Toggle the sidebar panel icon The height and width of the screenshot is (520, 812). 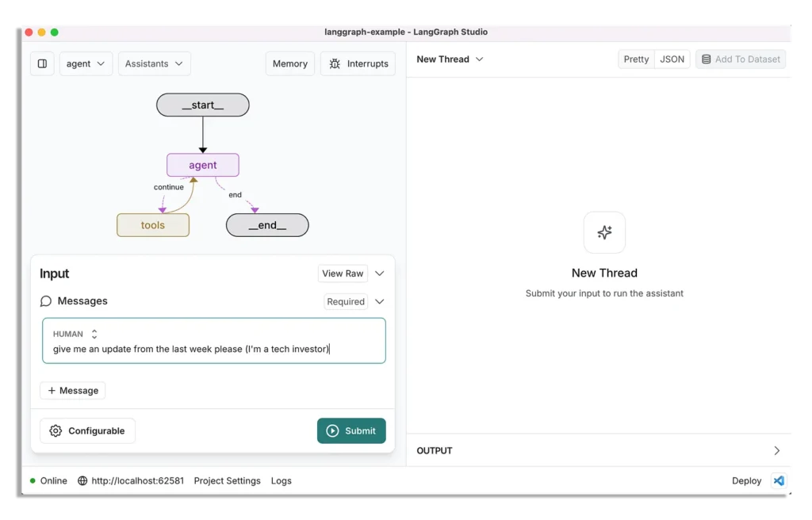[x=43, y=63]
